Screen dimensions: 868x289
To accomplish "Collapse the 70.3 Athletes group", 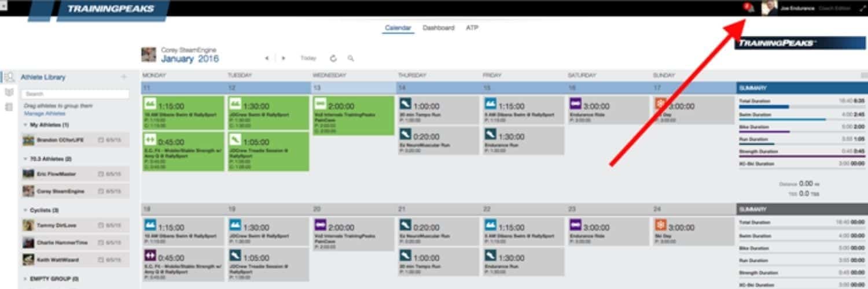I will click(x=25, y=159).
